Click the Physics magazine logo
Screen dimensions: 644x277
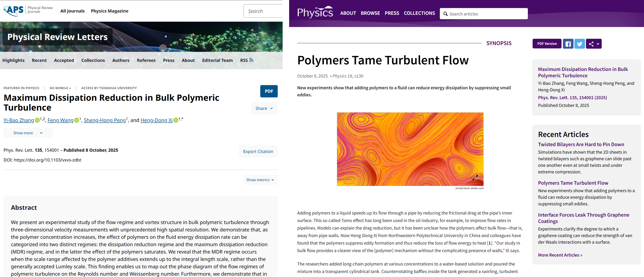pos(315,12)
